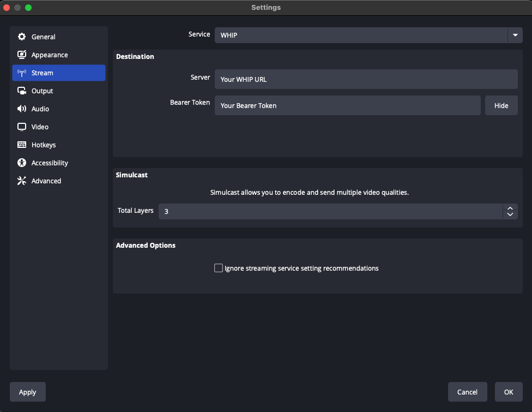Click the Appearance icon in sidebar
This screenshot has width=532, height=412.
click(x=22, y=55)
